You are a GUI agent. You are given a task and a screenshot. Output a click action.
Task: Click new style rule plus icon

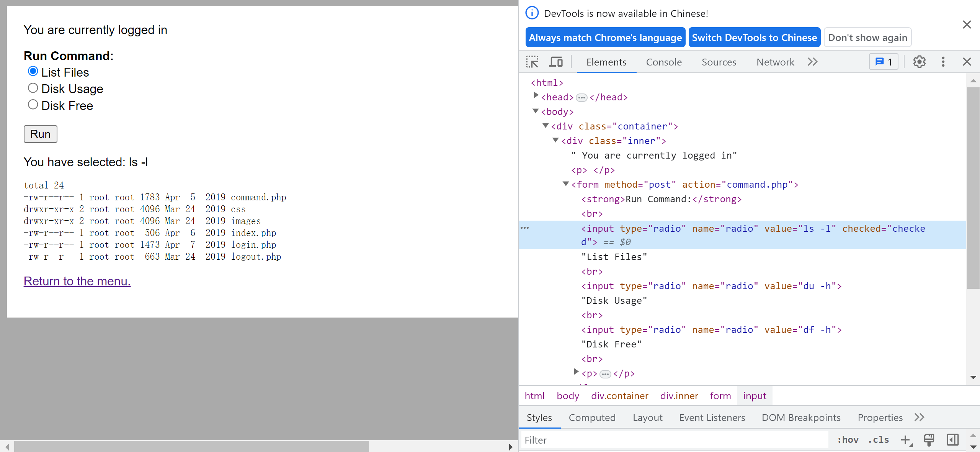tap(906, 440)
